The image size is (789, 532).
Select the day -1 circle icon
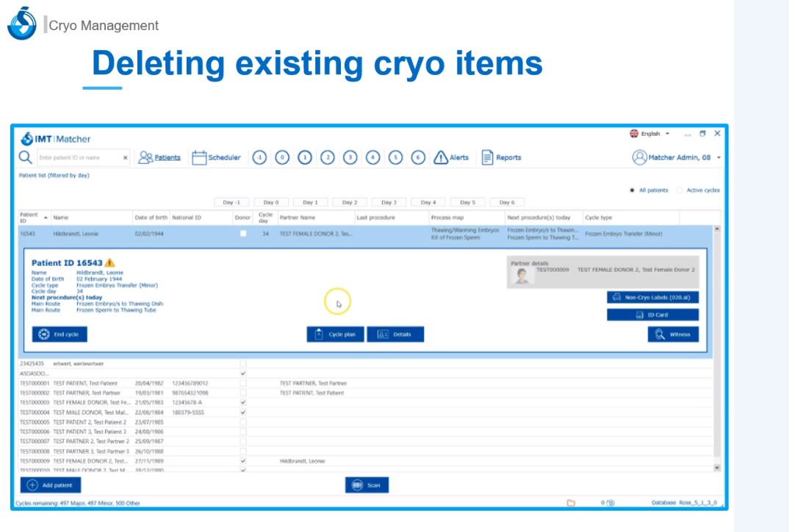pyautogui.click(x=259, y=157)
